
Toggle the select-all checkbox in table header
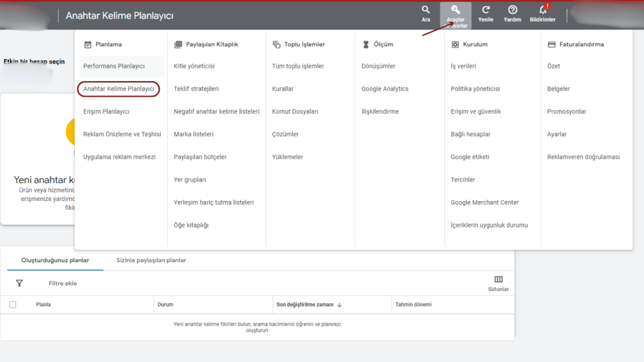click(13, 305)
